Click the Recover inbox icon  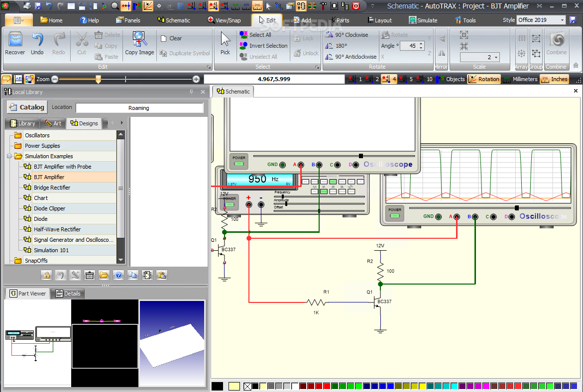(15, 39)
